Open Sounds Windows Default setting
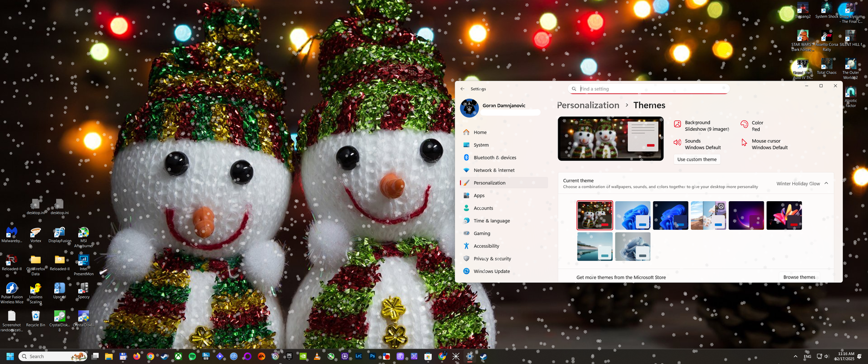This screenshot has height=364, width=868. [x=698, y=144]
